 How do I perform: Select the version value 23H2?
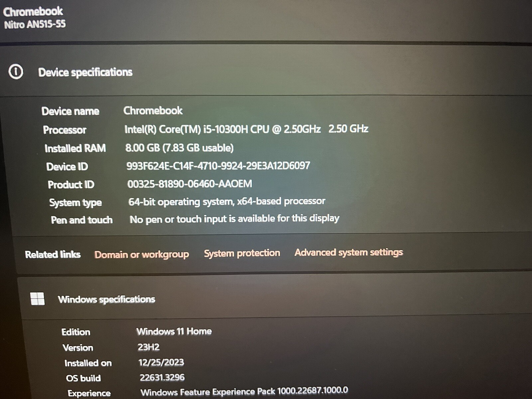pos(149,347)
